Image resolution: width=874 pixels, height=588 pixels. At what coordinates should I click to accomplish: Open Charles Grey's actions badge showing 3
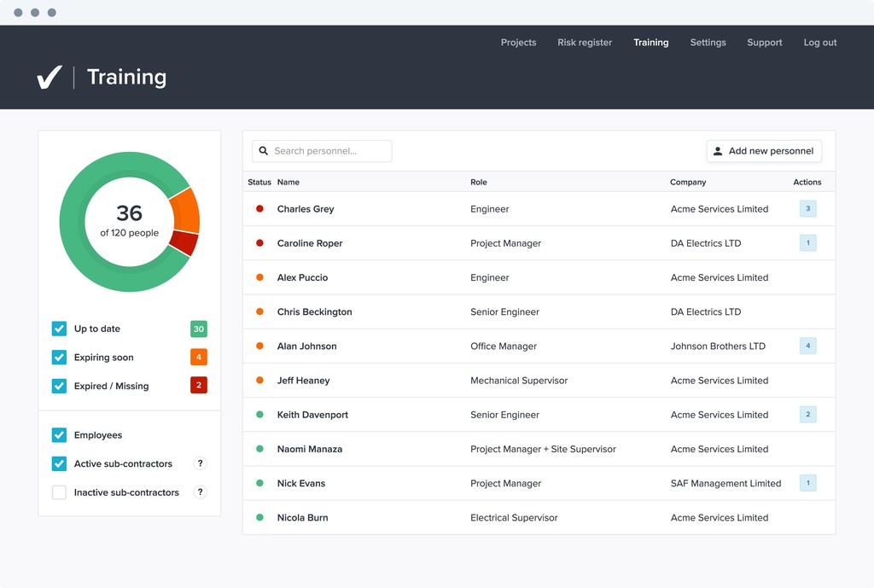[807, 209]
